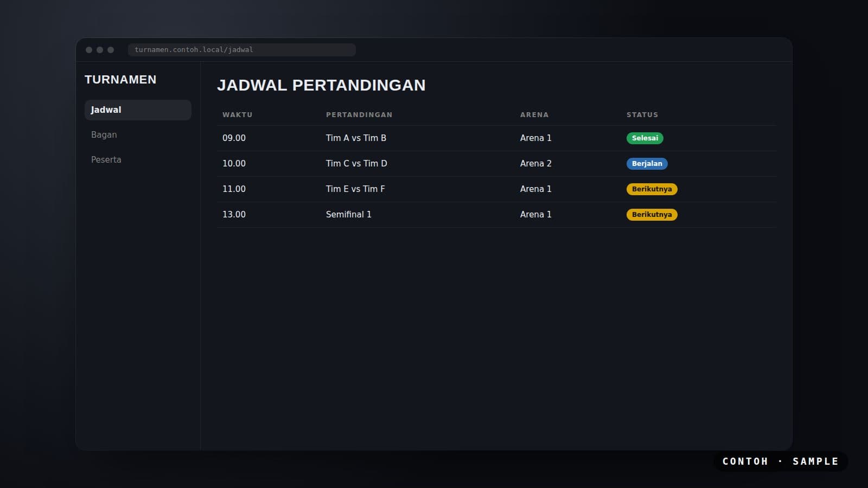
Task: Click the Arena 2 cell
Action: (536, 164)
